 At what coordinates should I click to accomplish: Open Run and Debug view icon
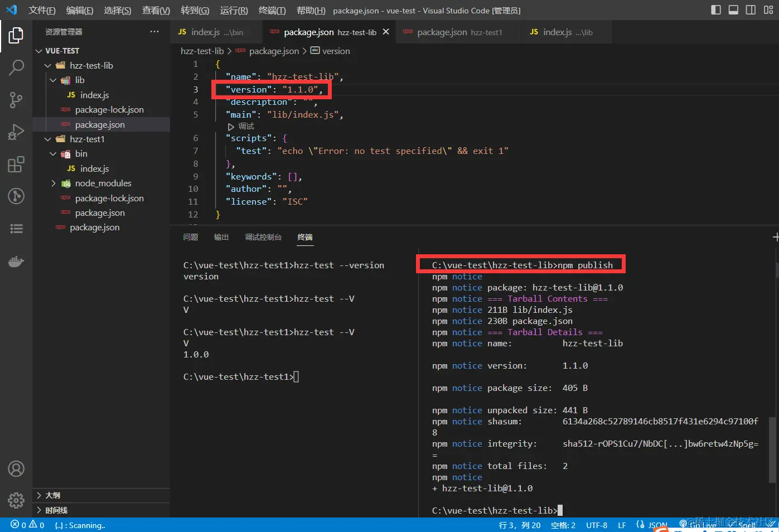coord(16,132)
